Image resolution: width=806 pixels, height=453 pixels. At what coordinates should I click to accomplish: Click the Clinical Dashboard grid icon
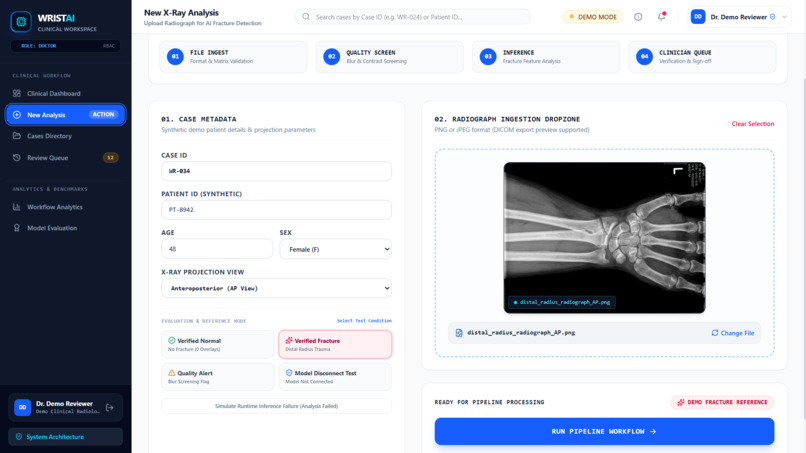[x=17, y=94]
